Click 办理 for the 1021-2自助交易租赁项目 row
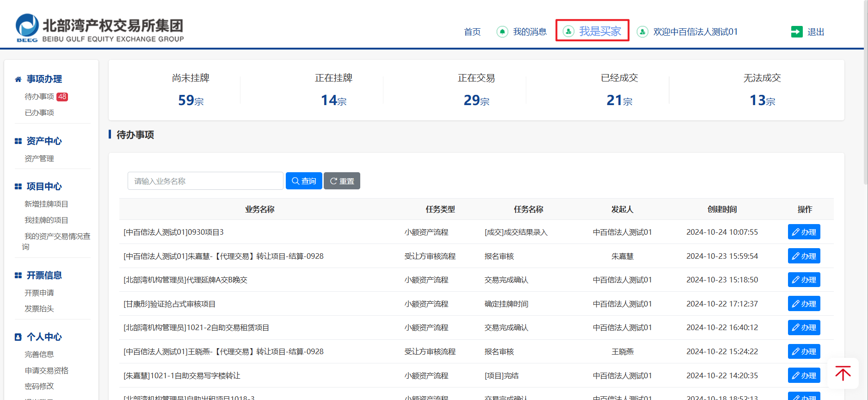The image size is (868, 400). coord(804,327)
